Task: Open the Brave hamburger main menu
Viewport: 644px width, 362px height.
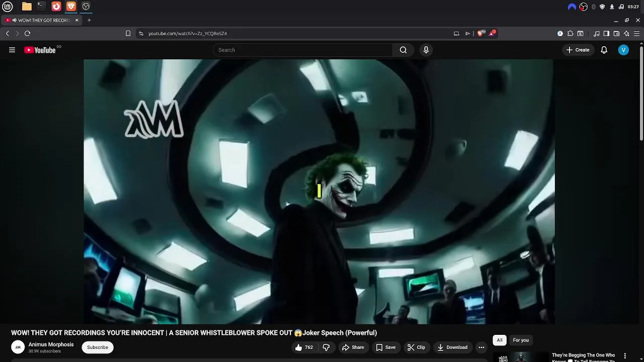Action: coord(636,33)
